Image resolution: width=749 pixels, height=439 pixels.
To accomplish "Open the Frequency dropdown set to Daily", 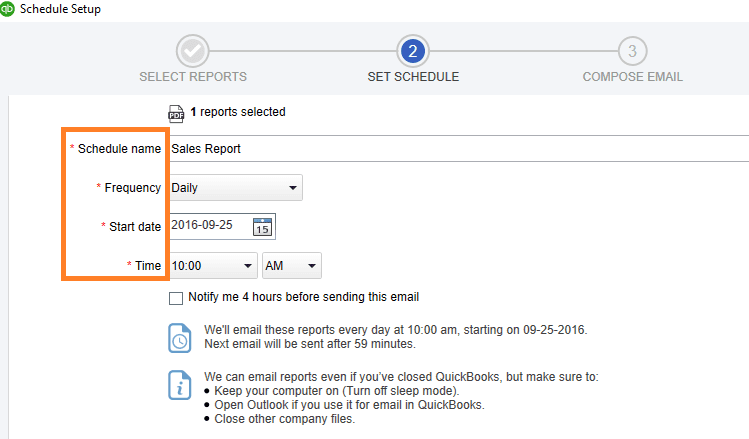I will 236,188.
